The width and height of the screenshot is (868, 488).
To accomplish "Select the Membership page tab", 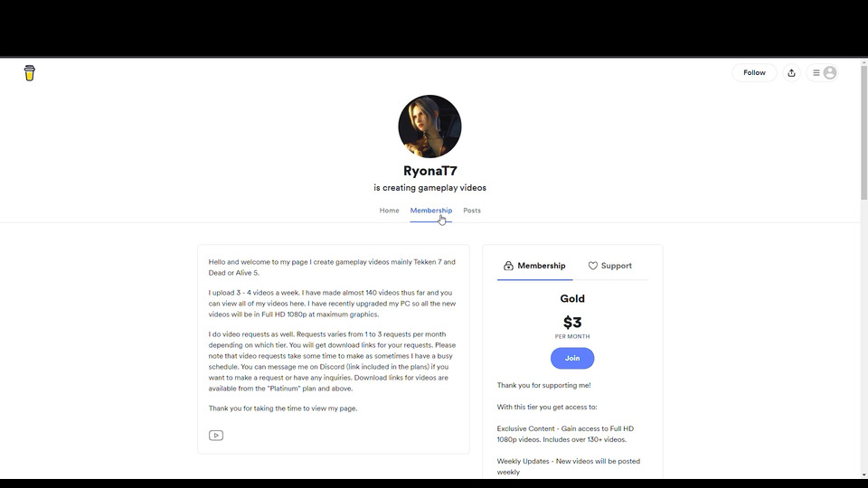I will (430, 211).
